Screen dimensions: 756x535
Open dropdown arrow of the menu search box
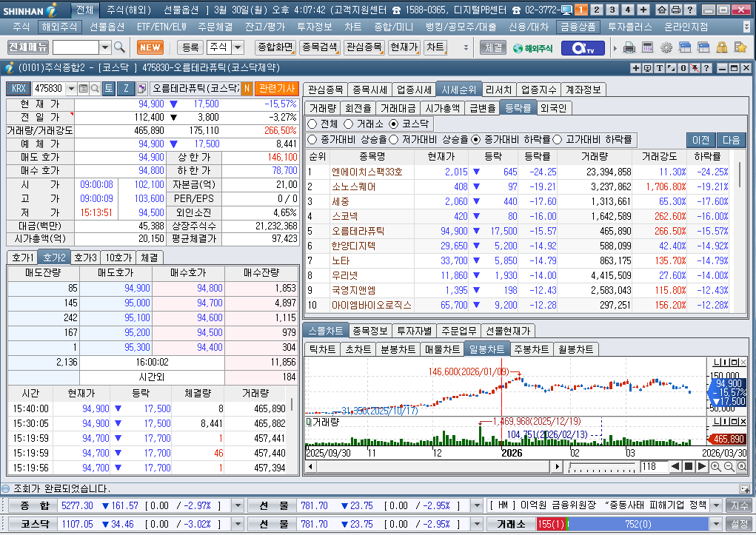[105, 47]
